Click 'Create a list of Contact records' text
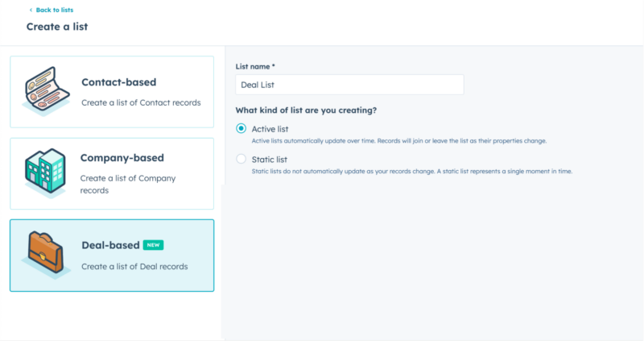644x341 pixels. pyautogui.click(x=141, y=103)
